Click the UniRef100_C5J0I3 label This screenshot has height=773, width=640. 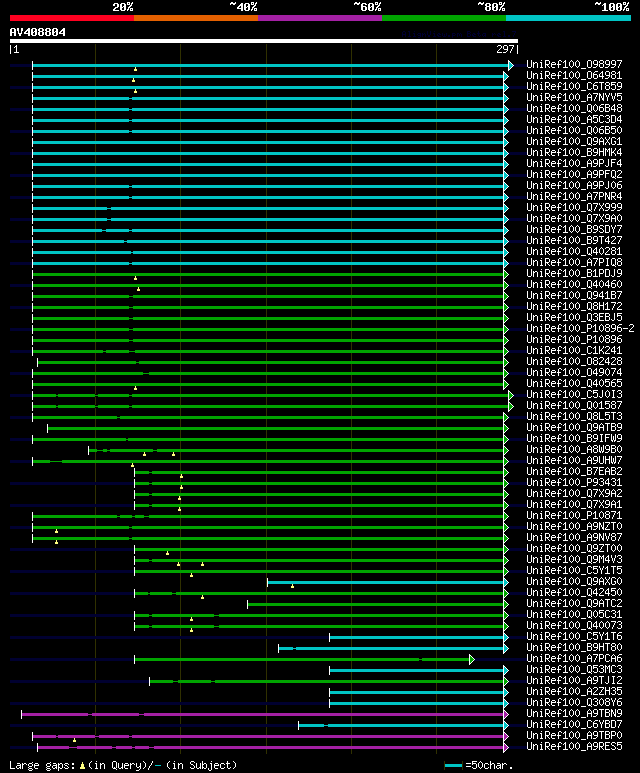[x=574, y=395]
